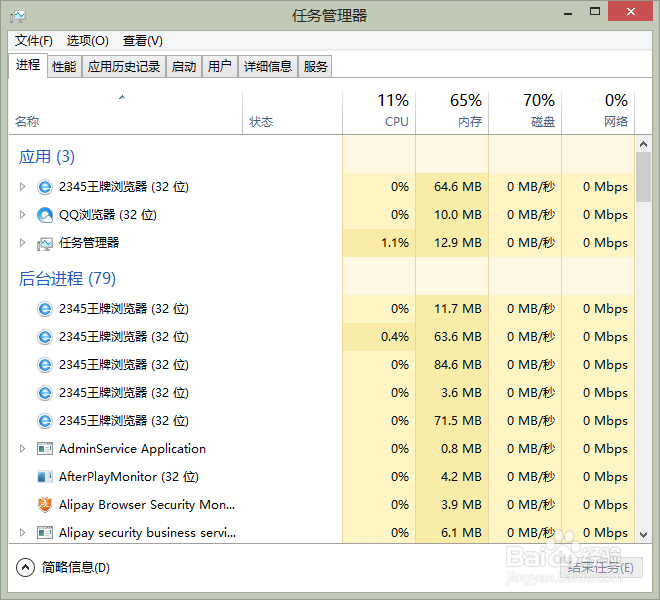Select the Alipay Browser Security Mon... row name
The image size is (660, 600).
(x=147, y=504)
